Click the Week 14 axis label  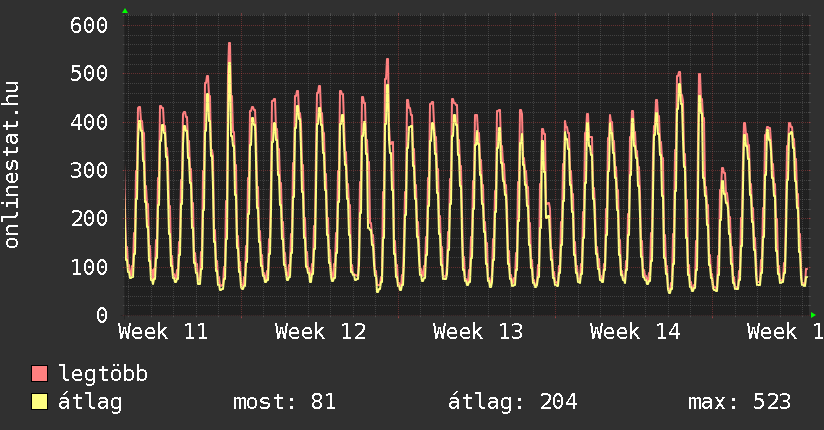[635, 332]
